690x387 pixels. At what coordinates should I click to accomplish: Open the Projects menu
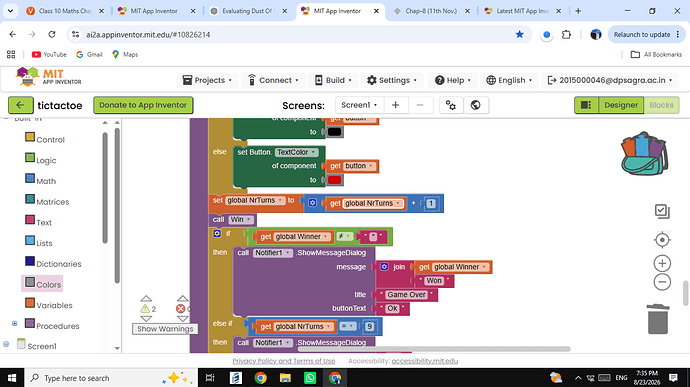coord(207,80)
